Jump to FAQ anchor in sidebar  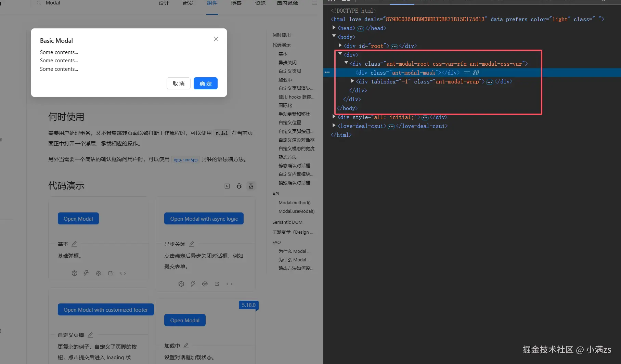point(276,242)
